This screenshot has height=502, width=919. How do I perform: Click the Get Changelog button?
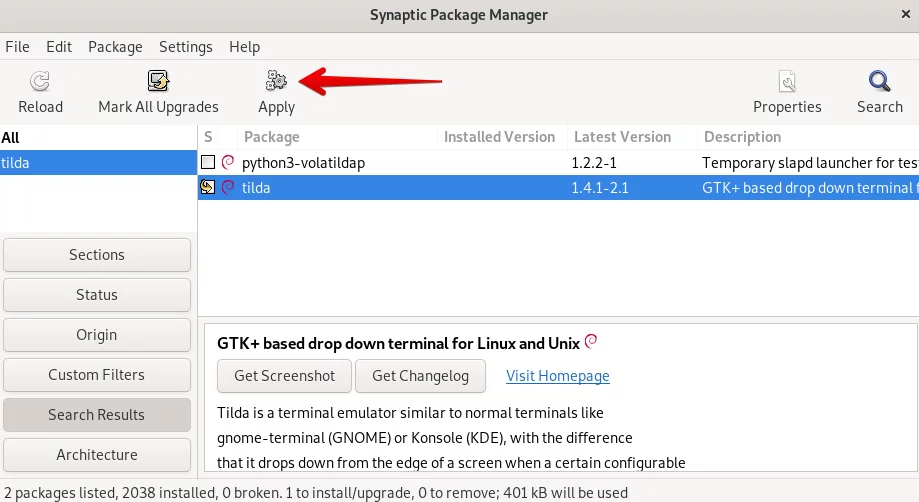click(x=420, y=376)
